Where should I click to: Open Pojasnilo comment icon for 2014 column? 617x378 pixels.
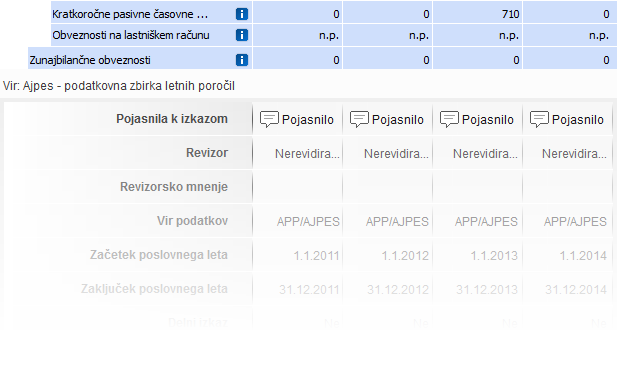point(539,119)
